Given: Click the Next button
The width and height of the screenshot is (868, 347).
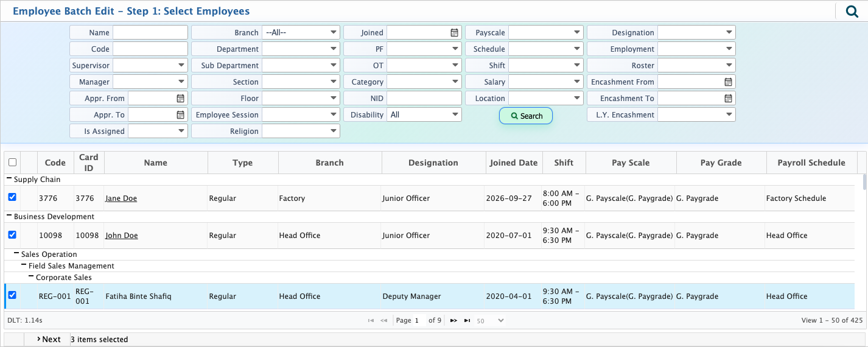Looking at the screenshot, I should point(47,339).
